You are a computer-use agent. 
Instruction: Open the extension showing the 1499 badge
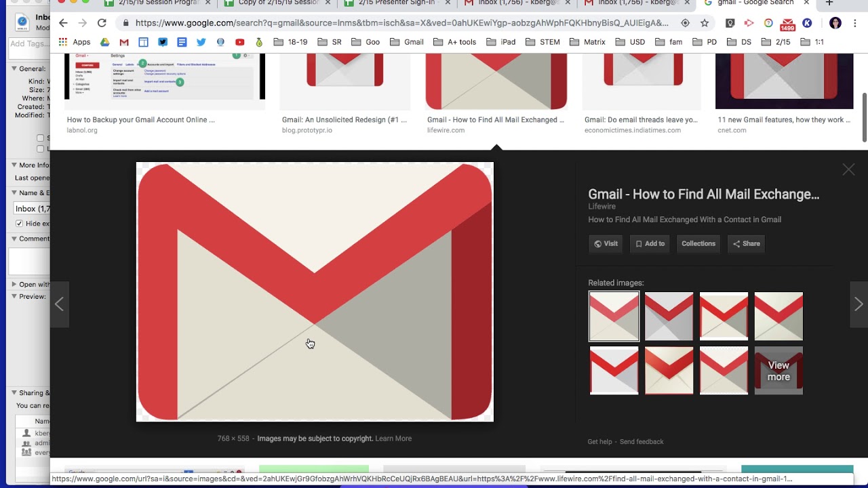787,24
